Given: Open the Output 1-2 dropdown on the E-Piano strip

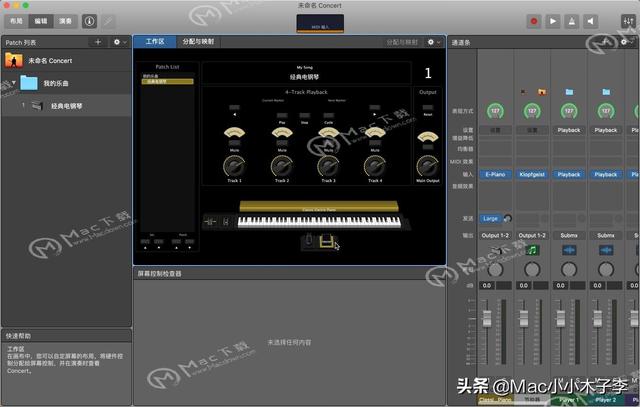Looking at the screenshot, I should point(495,236).
